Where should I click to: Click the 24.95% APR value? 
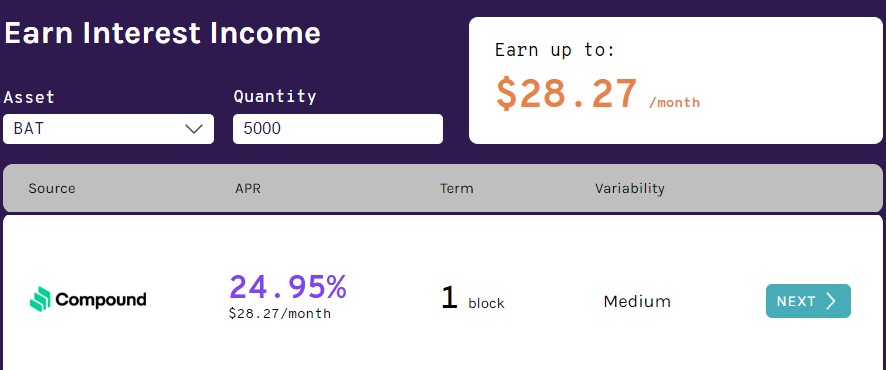288,287
